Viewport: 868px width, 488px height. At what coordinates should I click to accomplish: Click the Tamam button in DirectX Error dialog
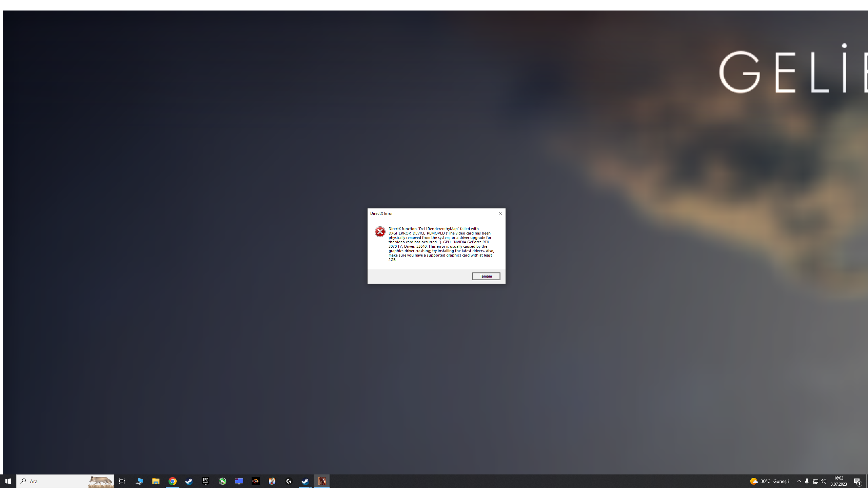point(486,276)
